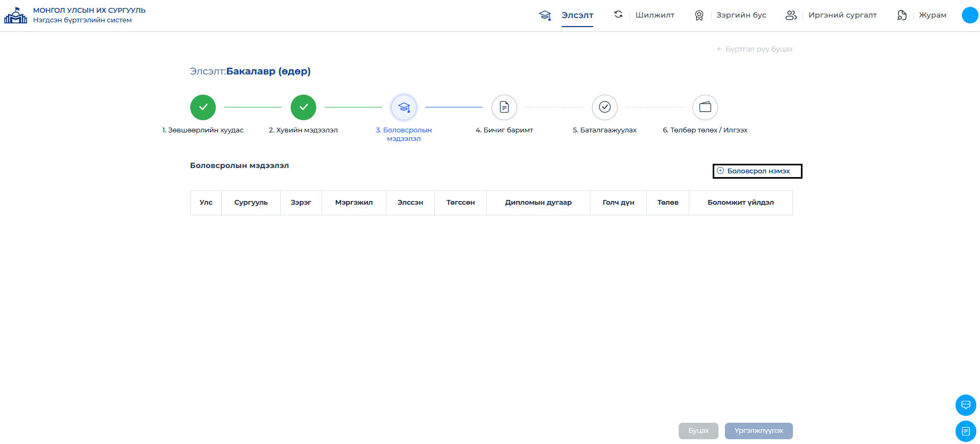Select step 5 Баталгаажуулах checkmark circle
Screen dimensions: 980x444
point(605,107)
